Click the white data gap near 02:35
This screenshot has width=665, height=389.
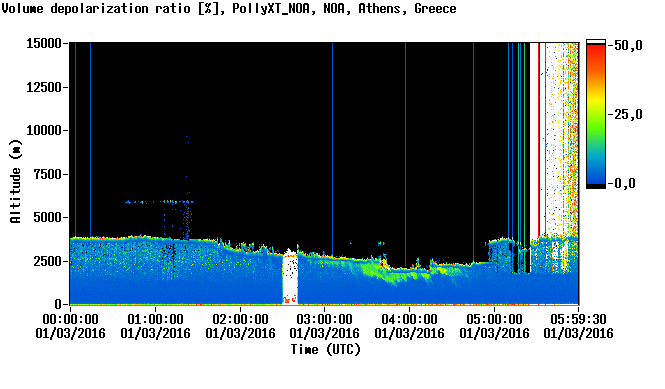click(x=290, y=278)
